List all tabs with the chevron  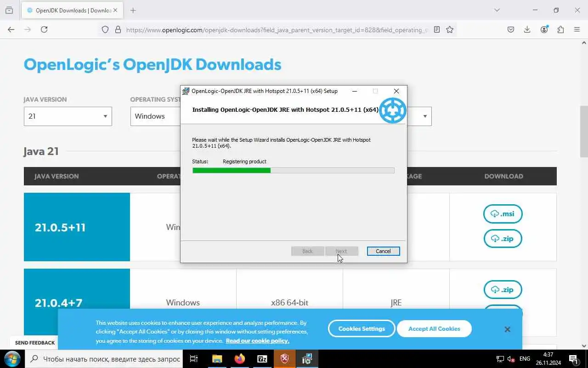click(497, 10)
